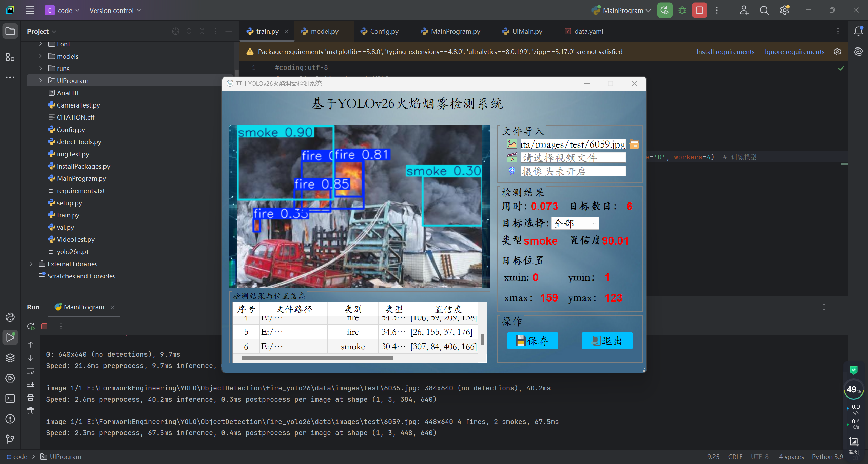Open the Git version control sidebar icon

[10, 439]
